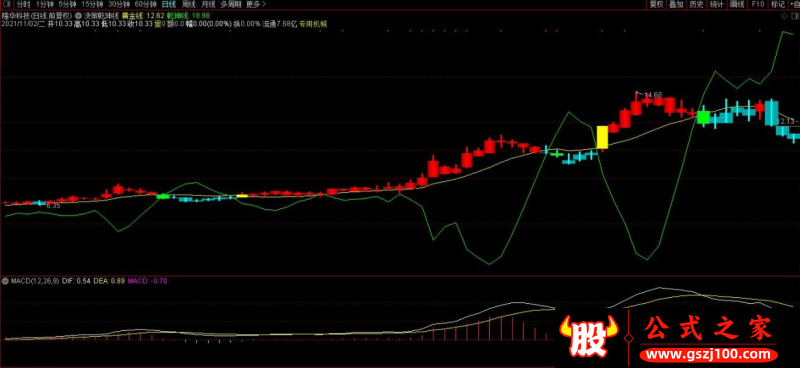Click the 叠加 overlay button
800x368 pixels.
(676, 4)
